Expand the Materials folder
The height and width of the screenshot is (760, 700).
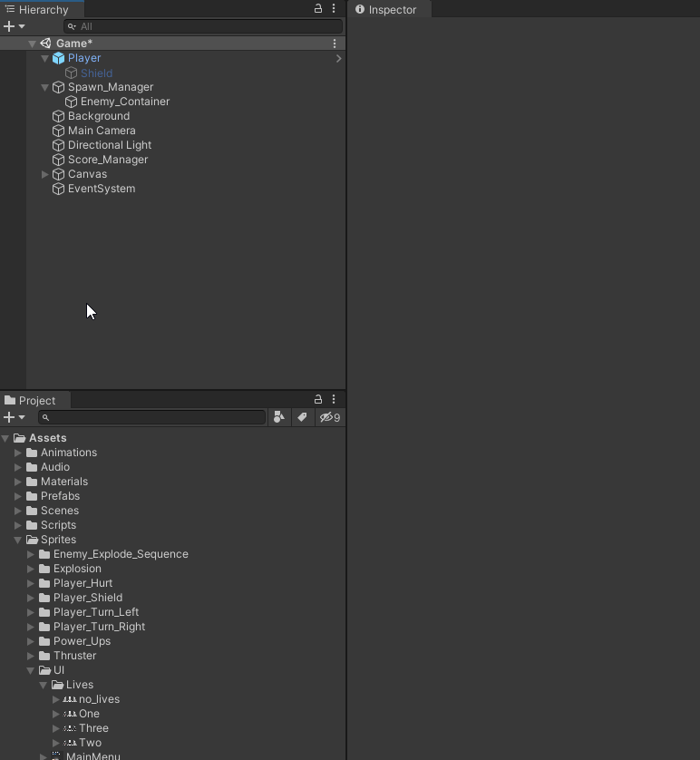point(18,482)
